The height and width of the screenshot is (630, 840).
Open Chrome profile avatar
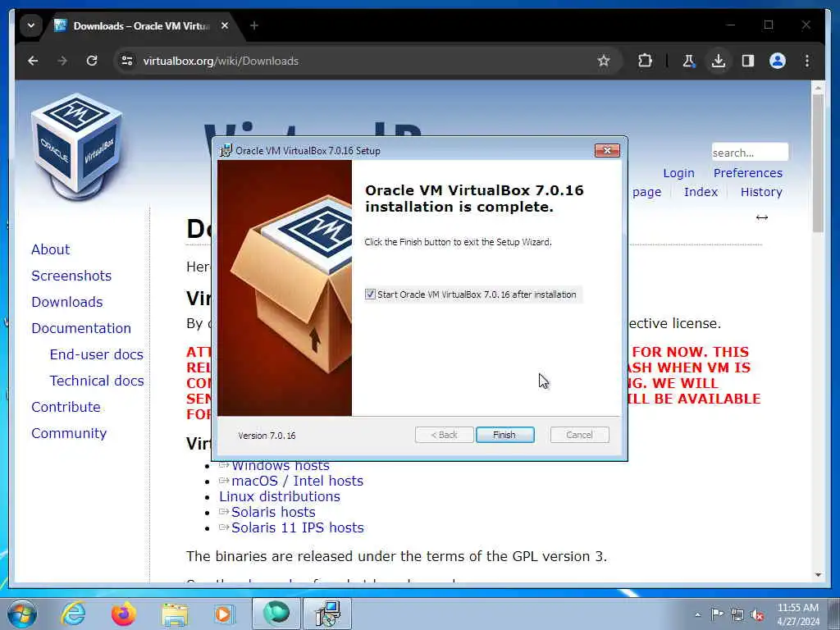(x=778, y=61)
